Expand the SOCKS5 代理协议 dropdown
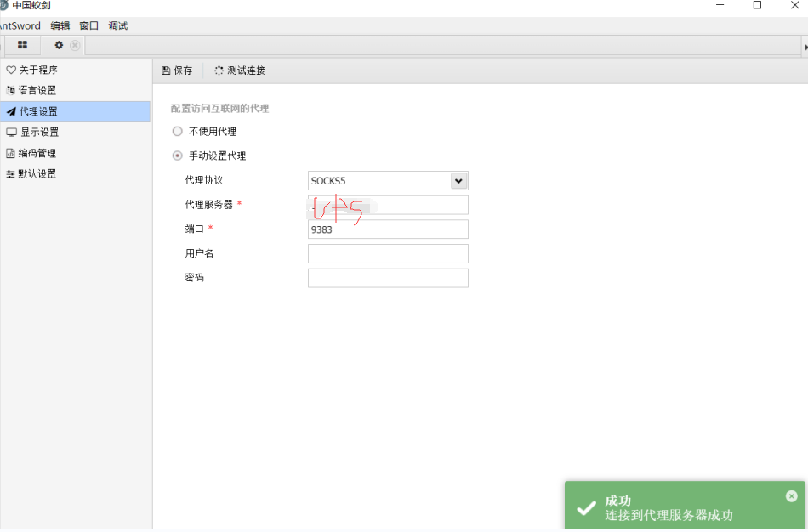Image resolution: width=808 pixels, height=532 pixels. click(458, 181)
